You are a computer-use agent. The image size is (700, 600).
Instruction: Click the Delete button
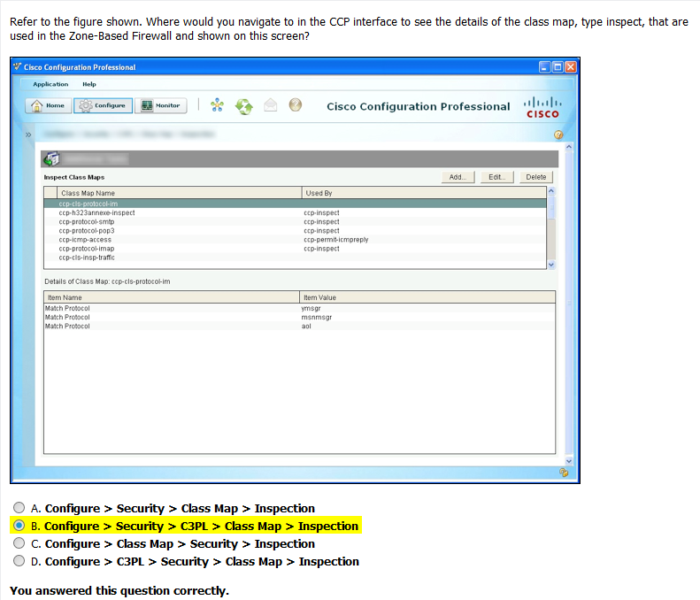tap(535, 177)
